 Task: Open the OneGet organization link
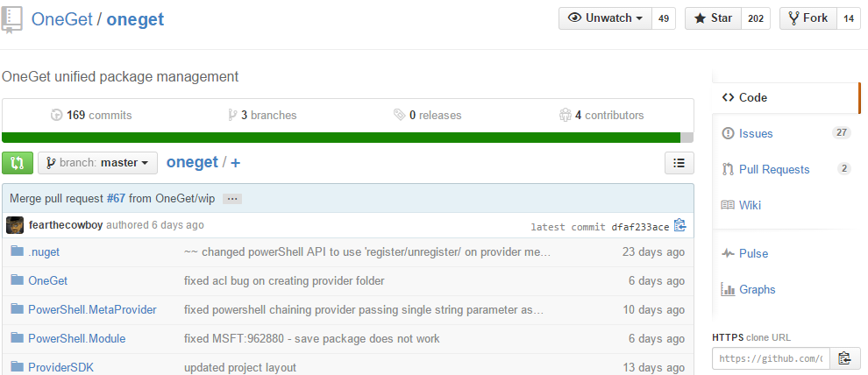click(61, 19)
